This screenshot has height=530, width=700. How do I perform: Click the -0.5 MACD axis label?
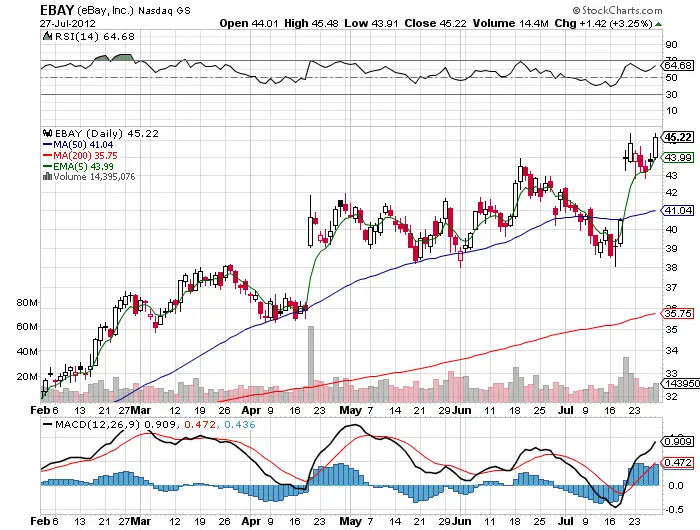point(674,509)
